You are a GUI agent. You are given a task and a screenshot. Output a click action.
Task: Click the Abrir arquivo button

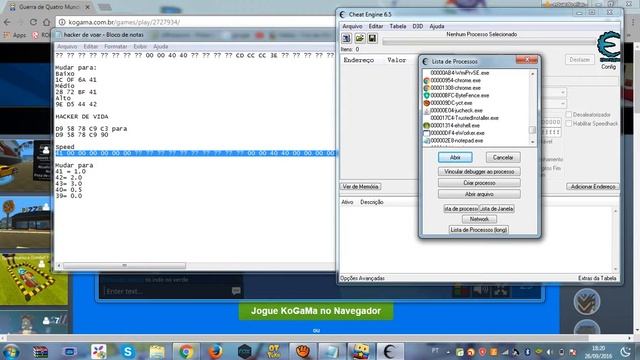click(479, 194)
